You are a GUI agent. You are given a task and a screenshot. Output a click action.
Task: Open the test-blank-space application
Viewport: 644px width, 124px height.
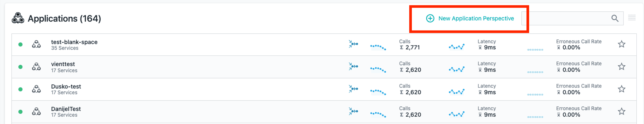pos(74,42)
